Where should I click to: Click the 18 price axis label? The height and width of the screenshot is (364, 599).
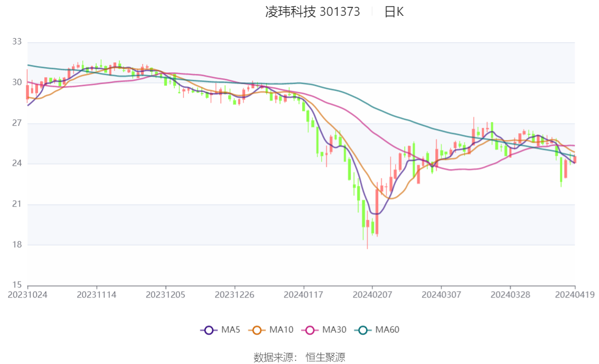point(17,245)
